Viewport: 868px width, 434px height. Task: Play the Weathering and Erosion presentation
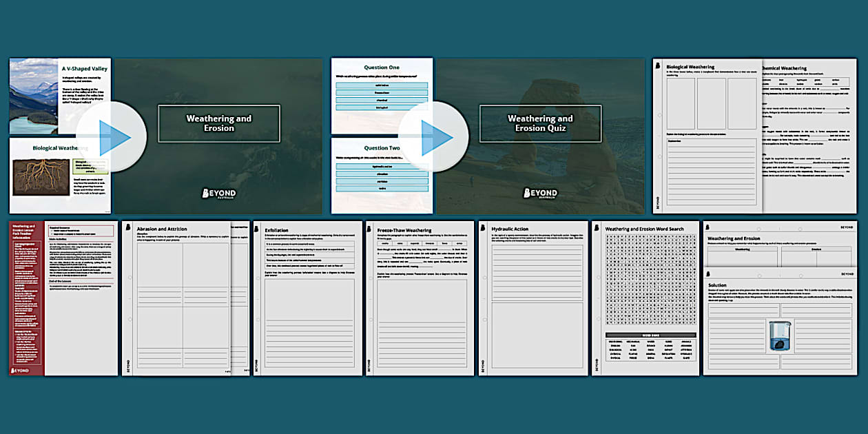[111, 136]
